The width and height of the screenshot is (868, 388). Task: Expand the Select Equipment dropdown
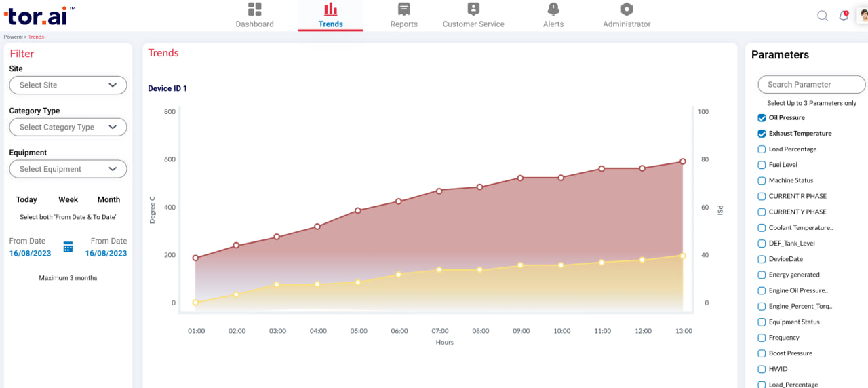[x=68, y=169]
